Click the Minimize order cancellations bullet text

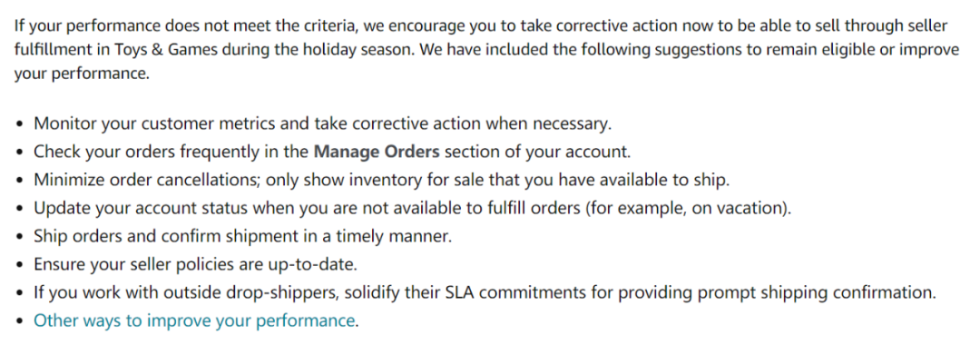(x=381, y=180)
